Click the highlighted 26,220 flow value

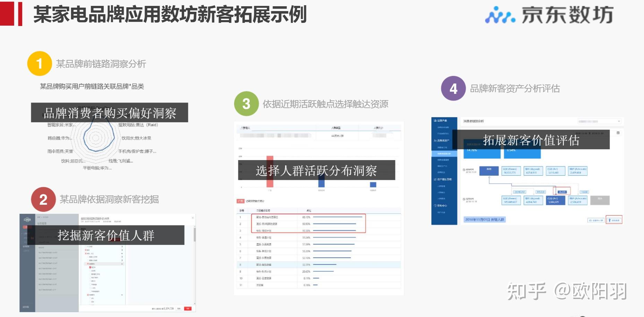coord(563,192)
